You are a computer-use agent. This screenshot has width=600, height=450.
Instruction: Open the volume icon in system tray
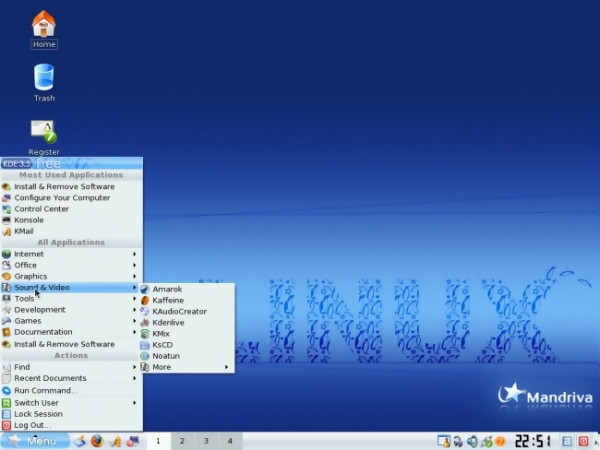[470, 440]
